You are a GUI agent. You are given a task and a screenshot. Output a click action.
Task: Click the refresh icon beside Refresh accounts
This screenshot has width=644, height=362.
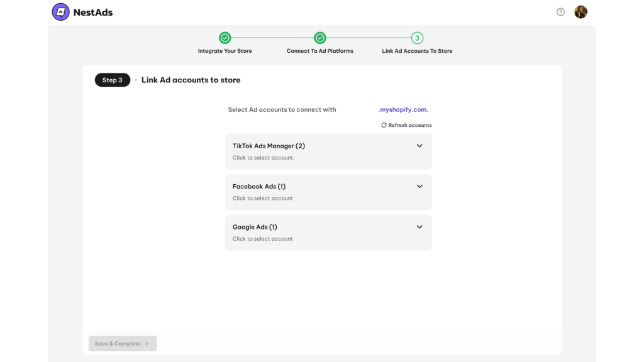click(384, 125)
